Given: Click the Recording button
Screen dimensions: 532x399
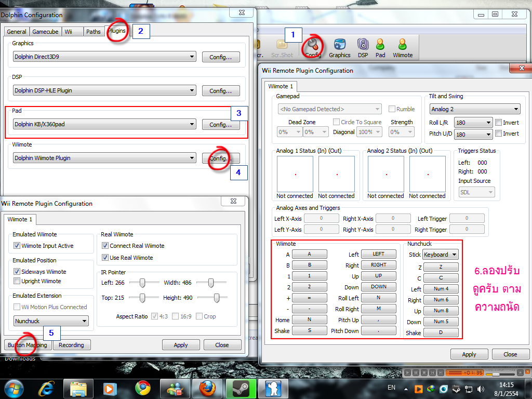Looking at the screenshot, I should [71, 345].
